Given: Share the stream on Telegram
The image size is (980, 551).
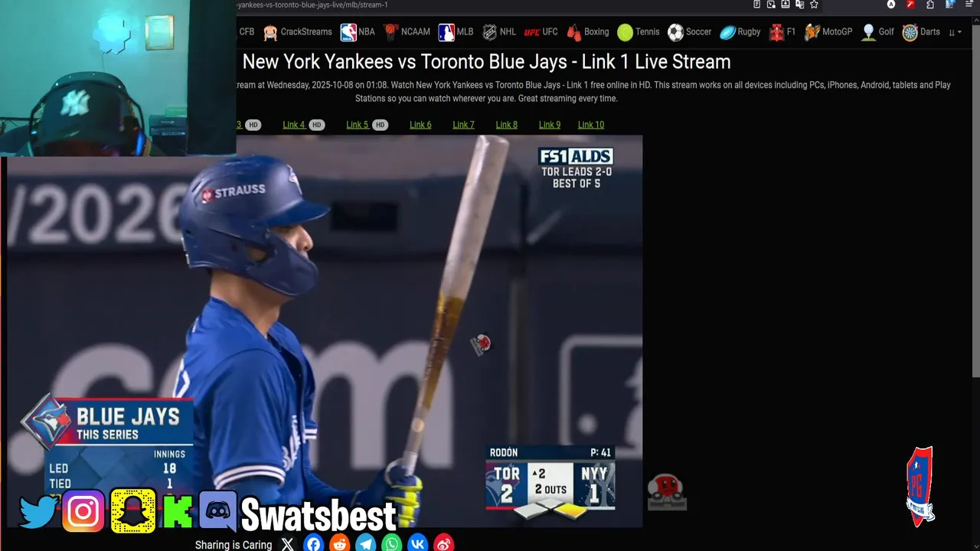Looking at the screenshot, I should 365,544.
